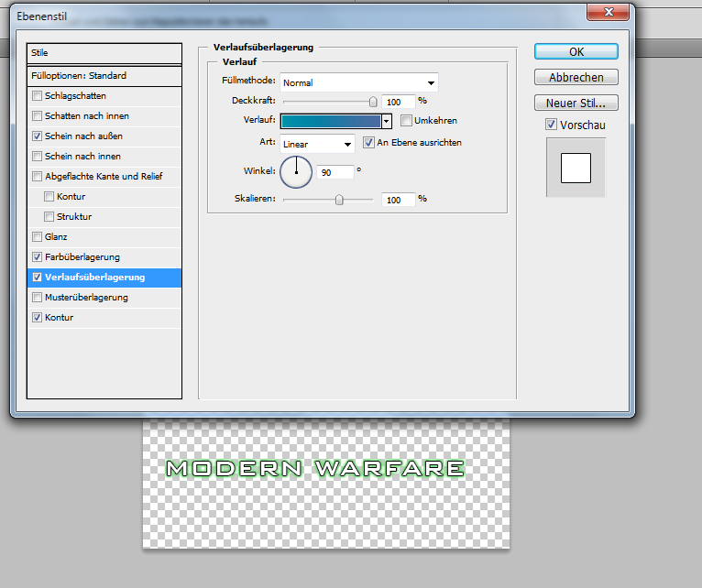Open the gradient picker arrow next to Verlauf

387,121
